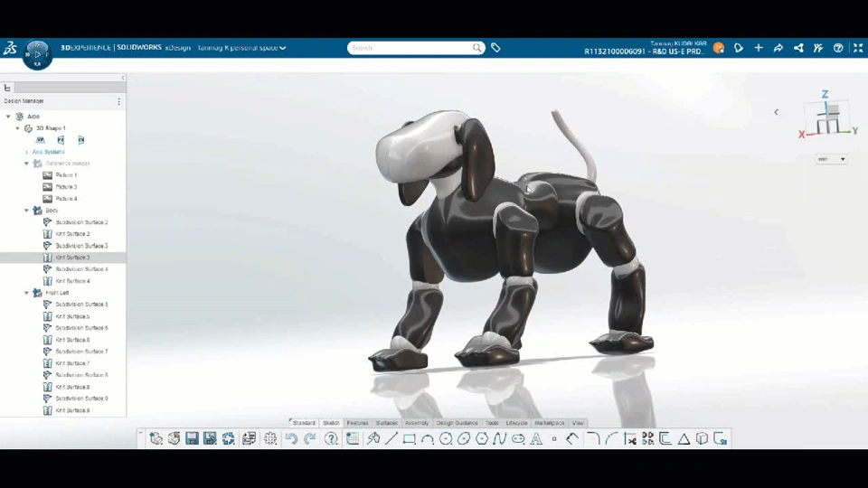868x488 pixels.
Task: Click the Save As icon in toolbar
Action: click(x=210, y=439)
